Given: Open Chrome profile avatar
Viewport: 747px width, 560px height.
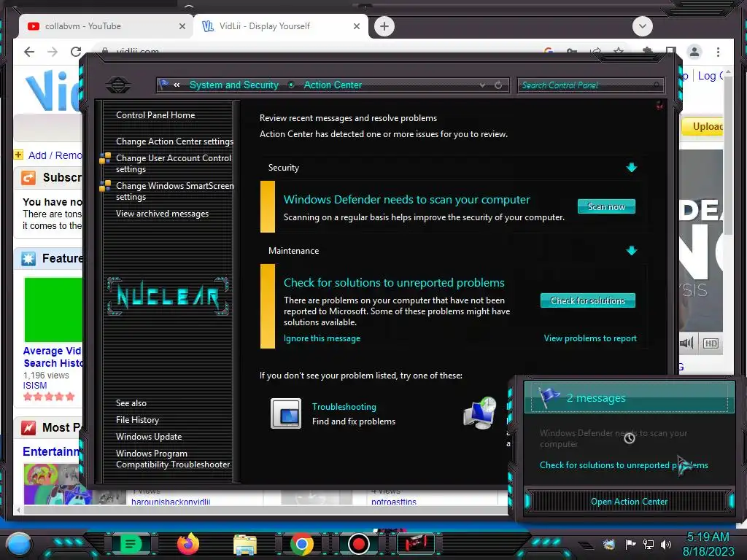Looking at the screenshot, I should click(x=694, y=52).
